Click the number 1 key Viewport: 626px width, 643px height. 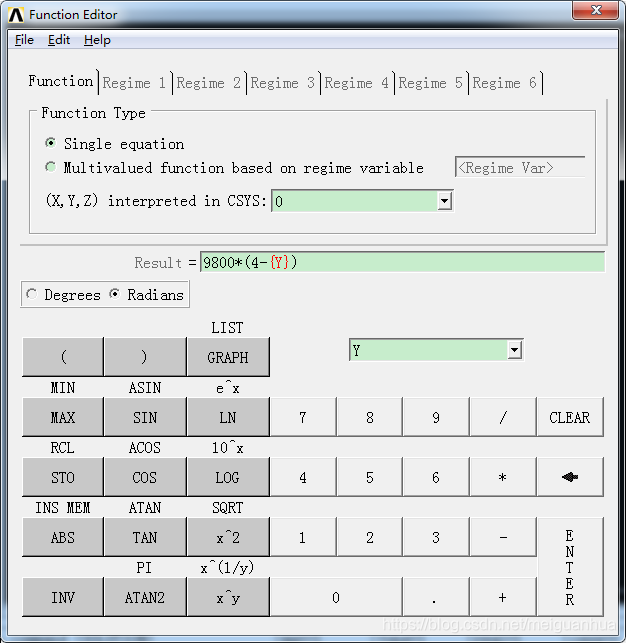pyautogui.click(x=303, y=537)
